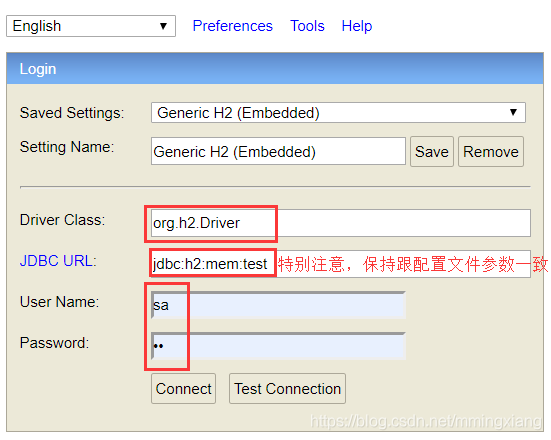Open the Help link
Viewport: 551px width, 440px height.
click(357, 26)
